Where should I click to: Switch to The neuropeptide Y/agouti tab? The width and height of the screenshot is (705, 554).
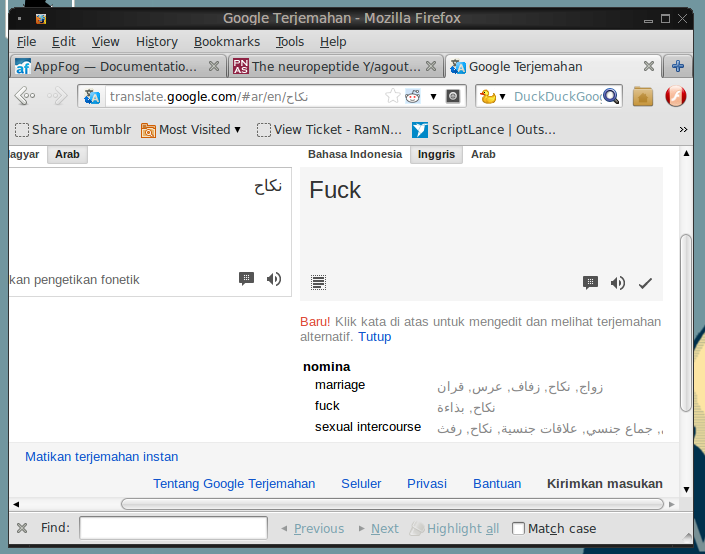pos(336,67)
